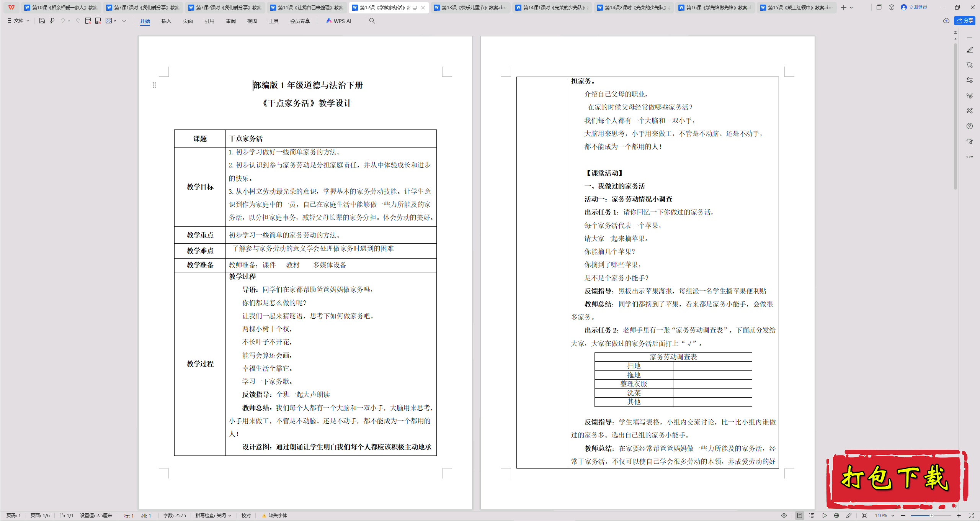Click the 页面: 1/6 page indicator

click(x=40, y=516)
